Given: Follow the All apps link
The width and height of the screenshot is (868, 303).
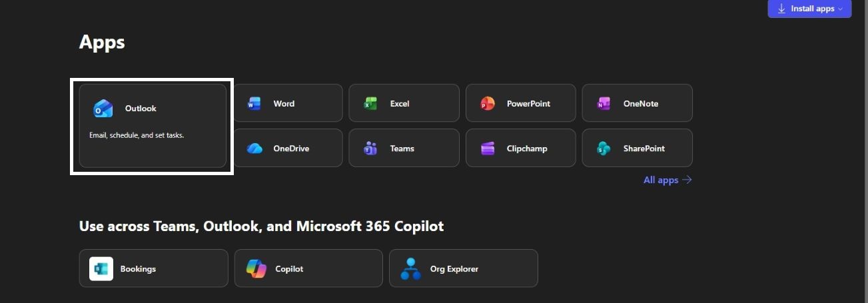Looking at the screenshot, I should click(660, 180).
